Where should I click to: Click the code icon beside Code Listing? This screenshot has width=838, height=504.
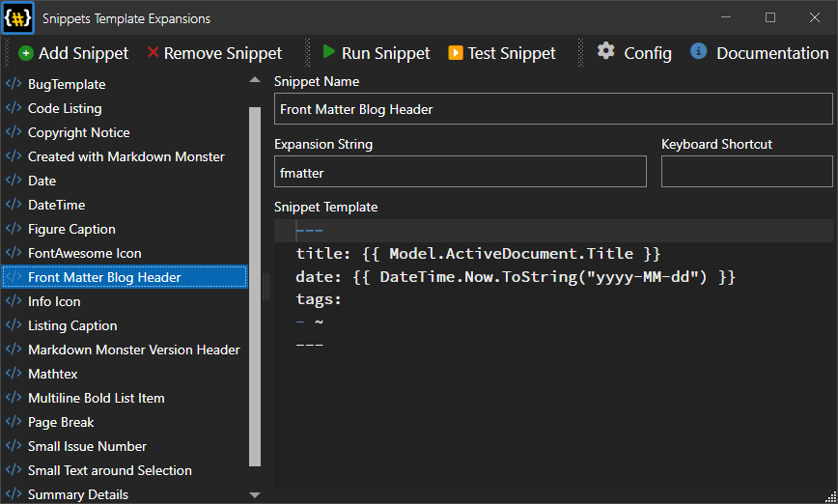tap(14, 107)
